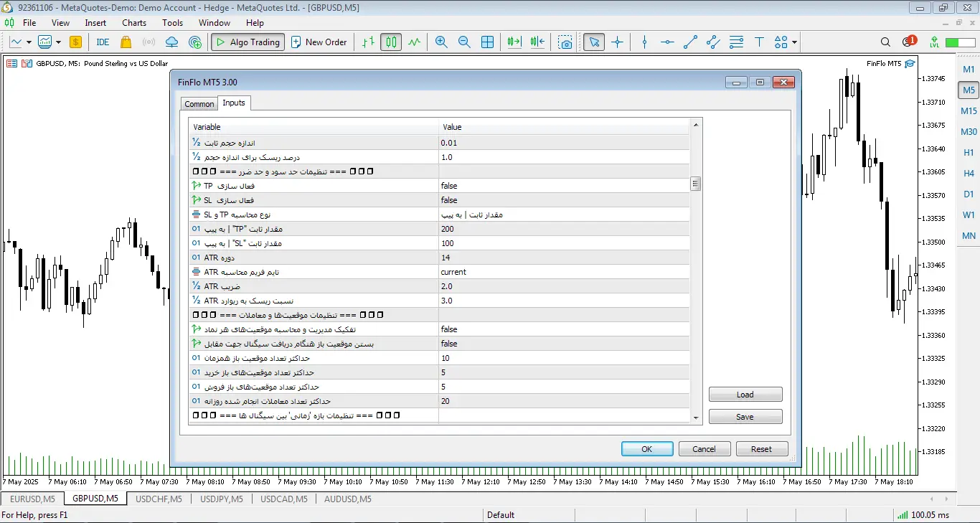
Task: Click the globe-plus icon beside the VPS cloud
Action: [194, 42]
